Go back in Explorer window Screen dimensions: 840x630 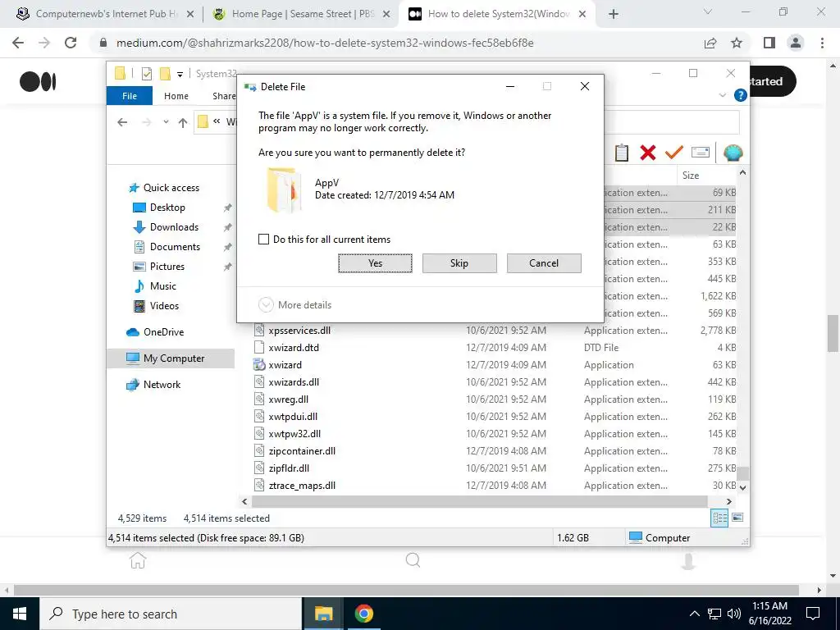pos(122,122)
